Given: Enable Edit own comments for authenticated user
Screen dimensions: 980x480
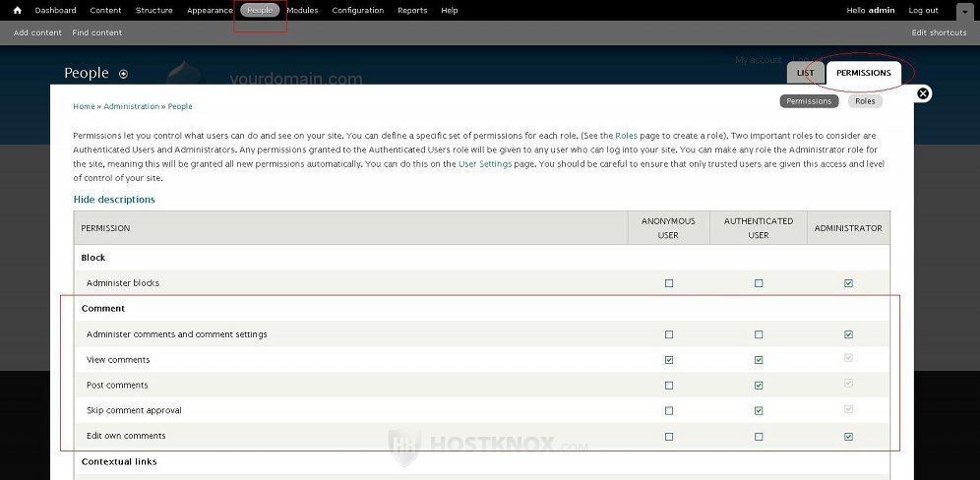Looking at the screenshot, I should pyautogui.click(x=759, y=437).
